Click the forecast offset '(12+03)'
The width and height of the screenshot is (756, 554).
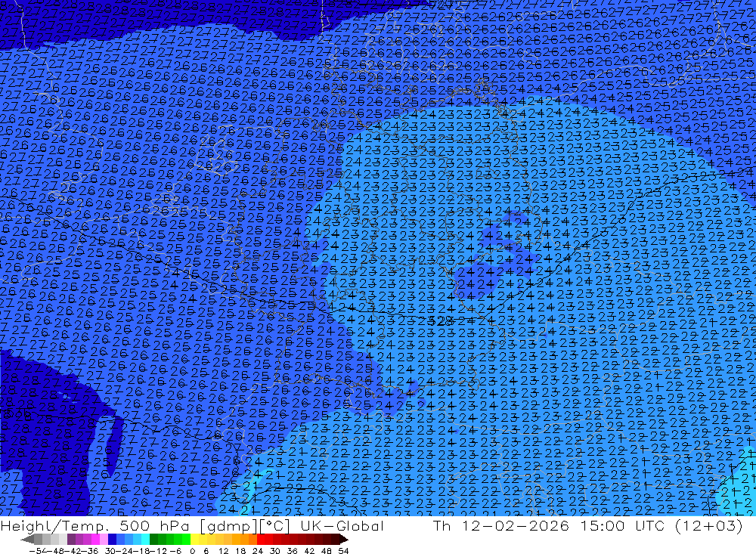(709, 525)
